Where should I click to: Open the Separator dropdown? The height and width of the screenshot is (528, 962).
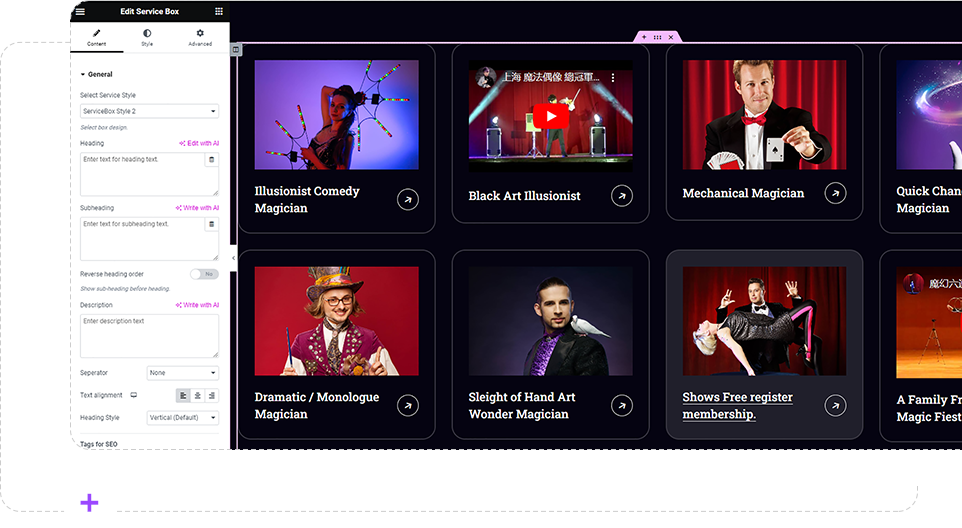coord(183,373)
